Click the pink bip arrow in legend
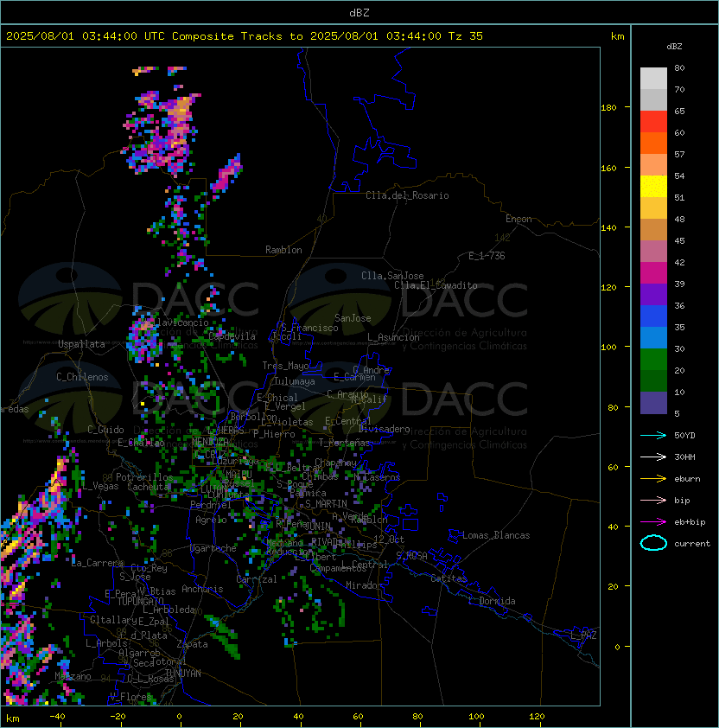The image size is (719, 728). [653, 501]
